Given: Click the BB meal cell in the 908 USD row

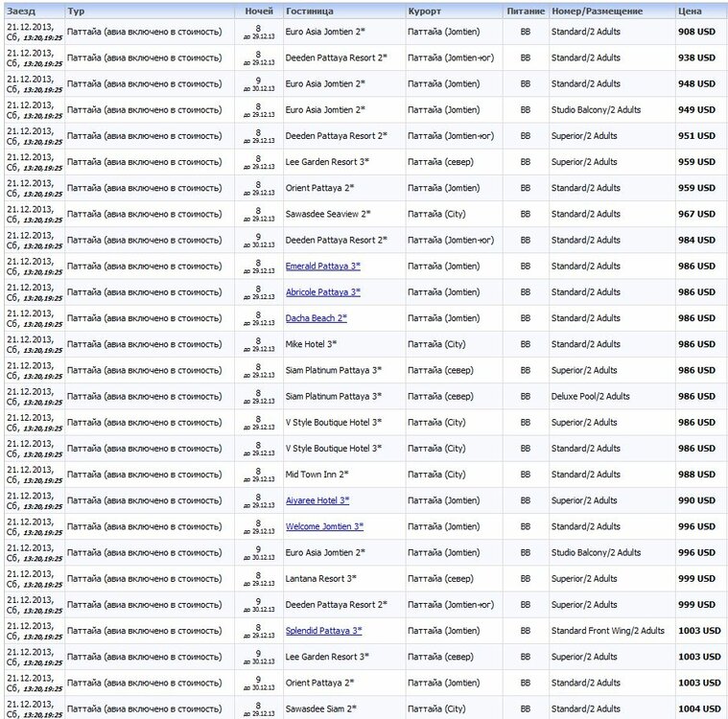Looking at the screenshot, I should pos(526,32).
